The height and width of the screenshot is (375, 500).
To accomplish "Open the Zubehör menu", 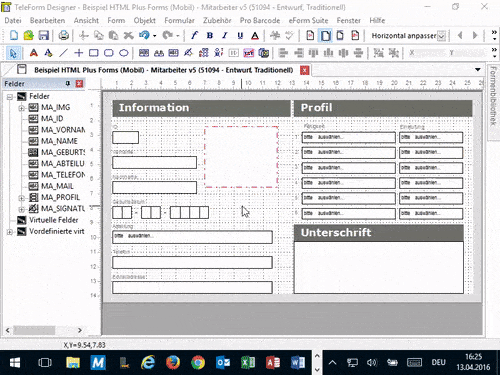I will point(217,21).
